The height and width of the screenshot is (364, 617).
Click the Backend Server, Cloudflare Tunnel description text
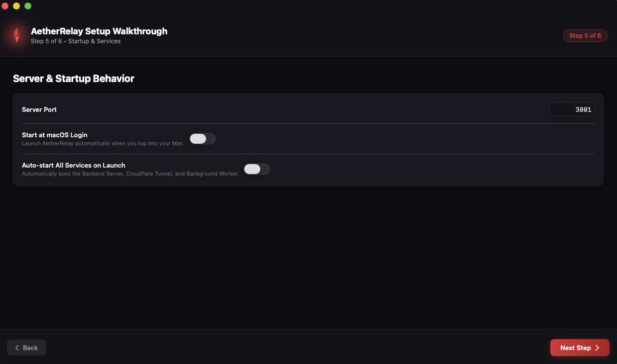click(130, 174)
